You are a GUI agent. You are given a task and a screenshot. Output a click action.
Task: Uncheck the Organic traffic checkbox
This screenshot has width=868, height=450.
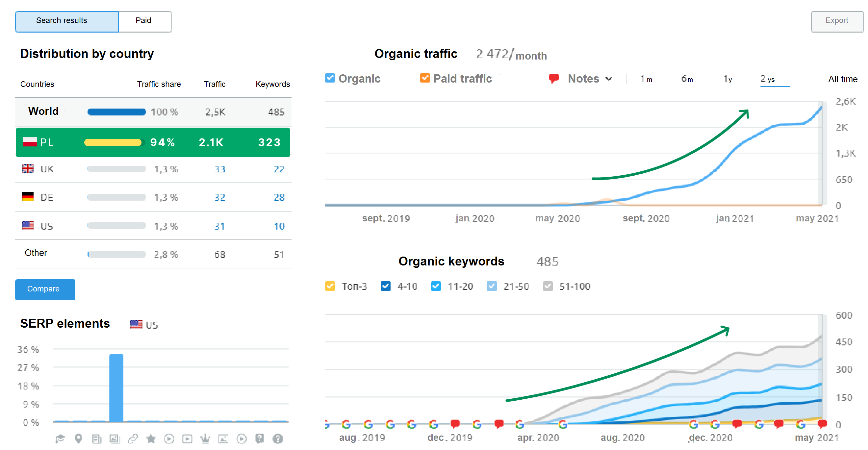[330, 78]
